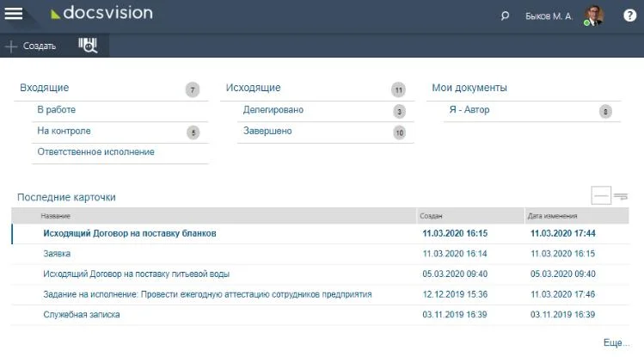Image resolution: width=644 pixels, height=357 pixels.
Task: Open Исходящий Договор на поставку питьевой воды
Action: 137,274
